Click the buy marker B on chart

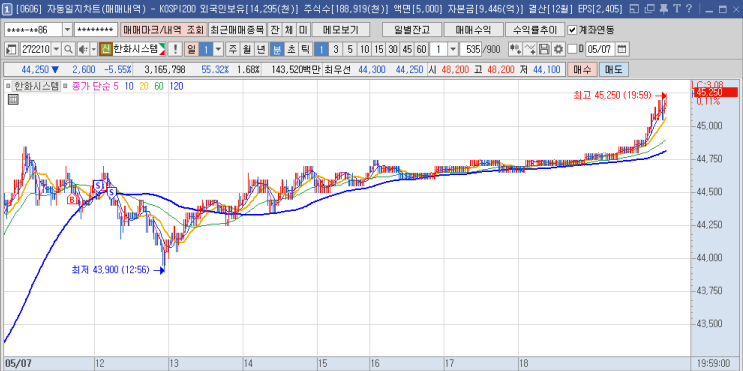coord(72,199)
